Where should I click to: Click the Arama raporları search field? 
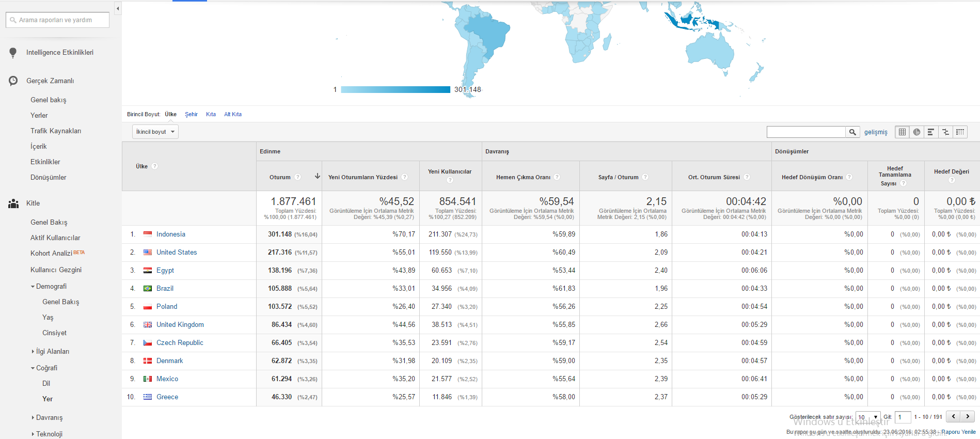(x=57, y=20)
